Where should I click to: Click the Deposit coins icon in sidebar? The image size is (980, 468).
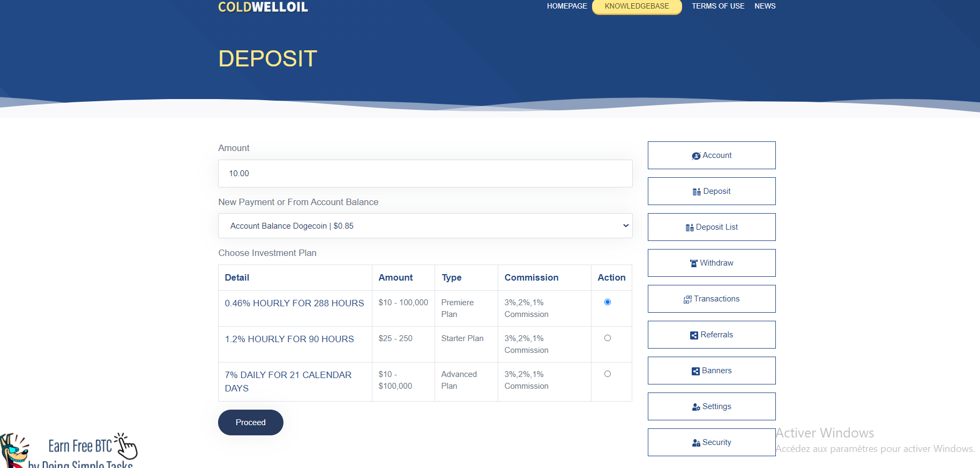point(697,192)
